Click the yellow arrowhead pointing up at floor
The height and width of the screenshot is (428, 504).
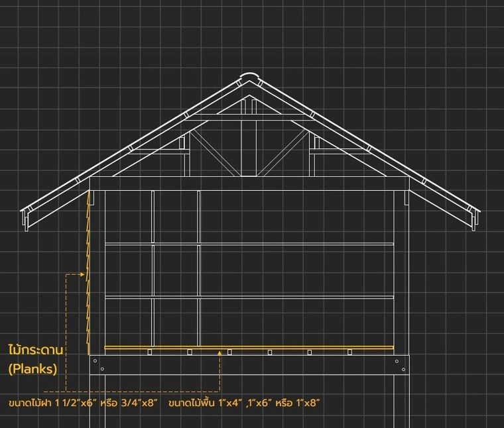click(221, 354)
